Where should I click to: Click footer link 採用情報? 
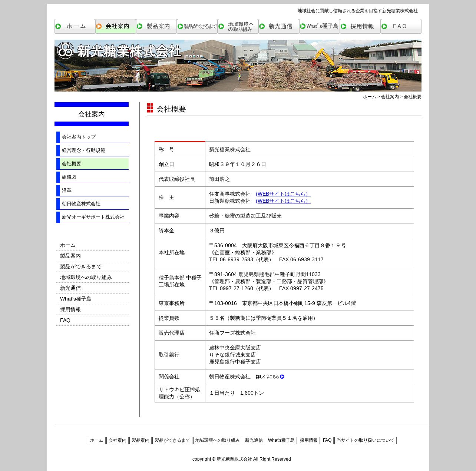pos(309,441)
